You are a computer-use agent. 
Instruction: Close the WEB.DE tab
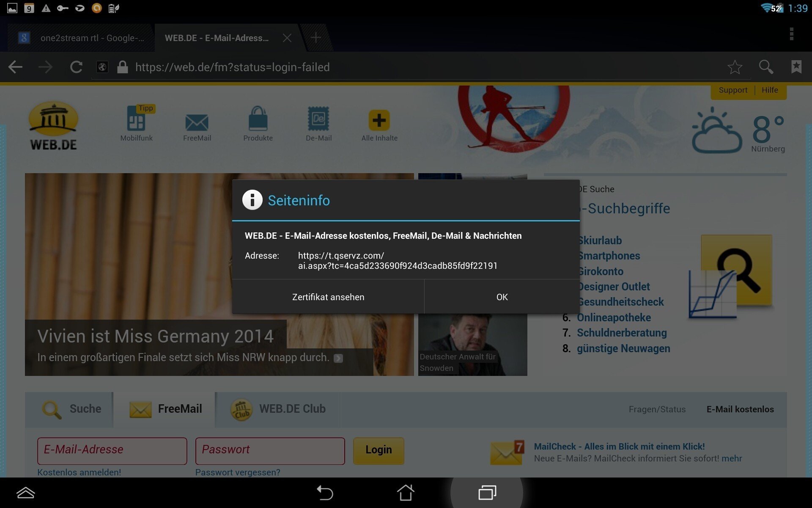[287, 38]
